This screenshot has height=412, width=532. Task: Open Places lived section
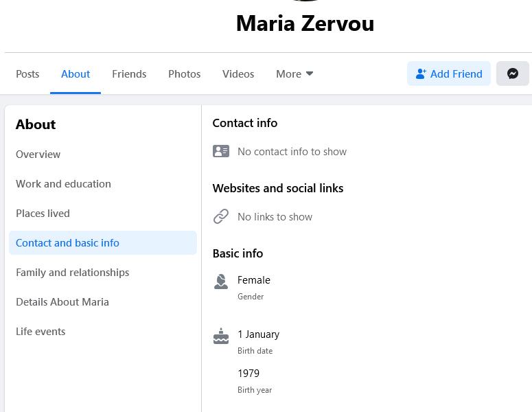43,213
